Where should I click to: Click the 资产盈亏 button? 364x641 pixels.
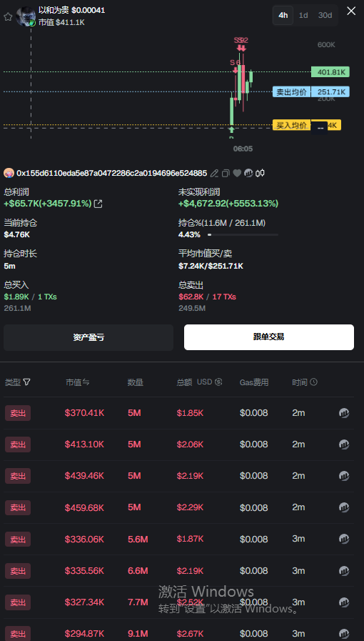pos(89,337)
